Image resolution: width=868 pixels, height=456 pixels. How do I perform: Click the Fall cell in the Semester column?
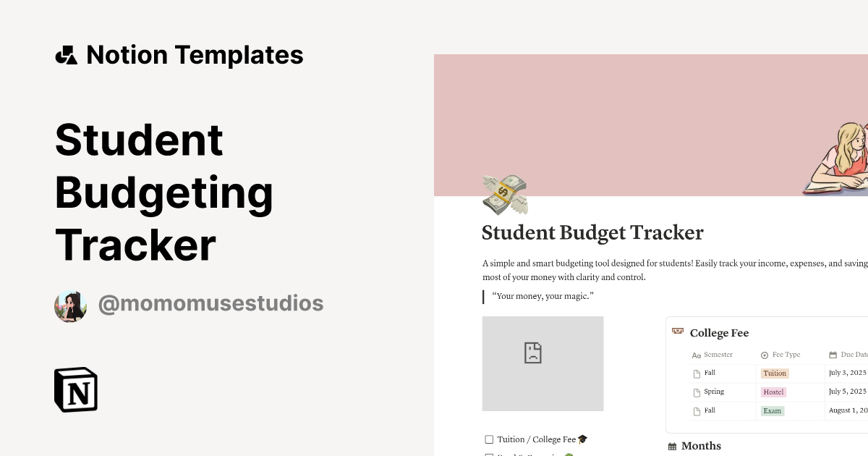pos(710,373)
